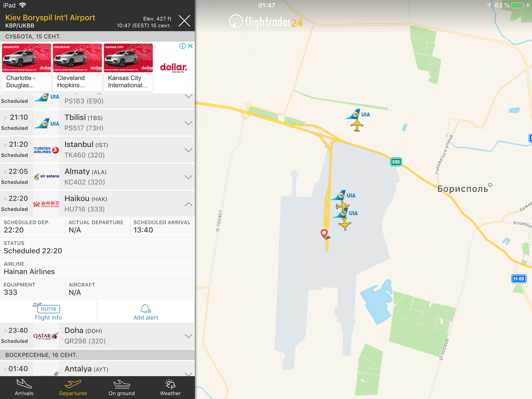
Task: Tap the Flightradar24 logo on the map
Action: point(266,22)
